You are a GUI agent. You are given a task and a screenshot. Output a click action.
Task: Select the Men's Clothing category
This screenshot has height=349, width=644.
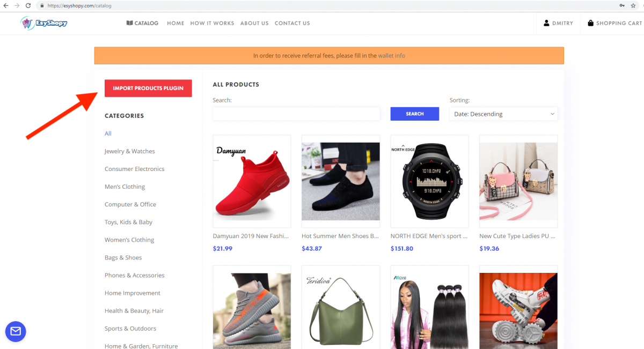click(x=125, y=187)
